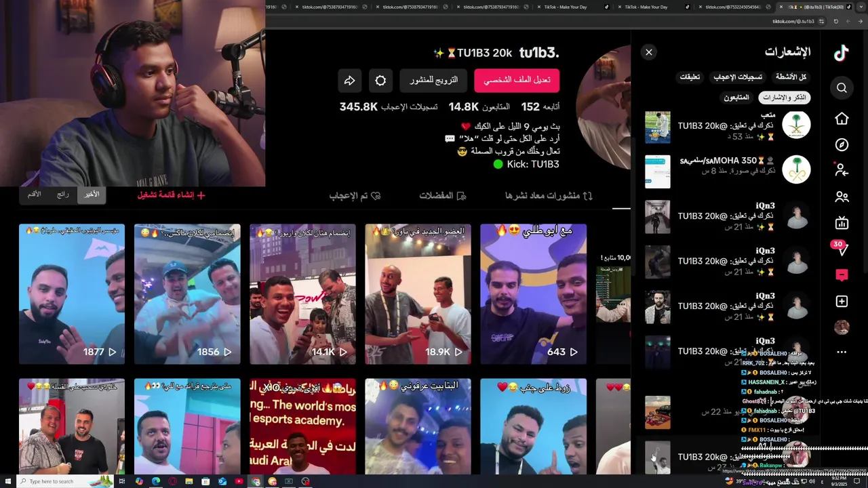Open Microsoft Edge from taskbar
The width and height of the screenshot is (868, 488).
[156, 481]
